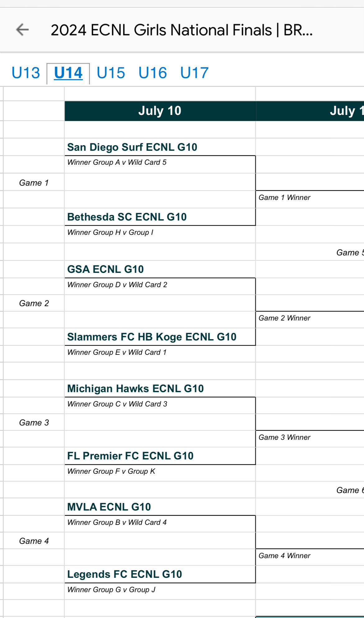364x618 pixels.
Task: Click the July 10 header cell
Action: coord(160,111)
